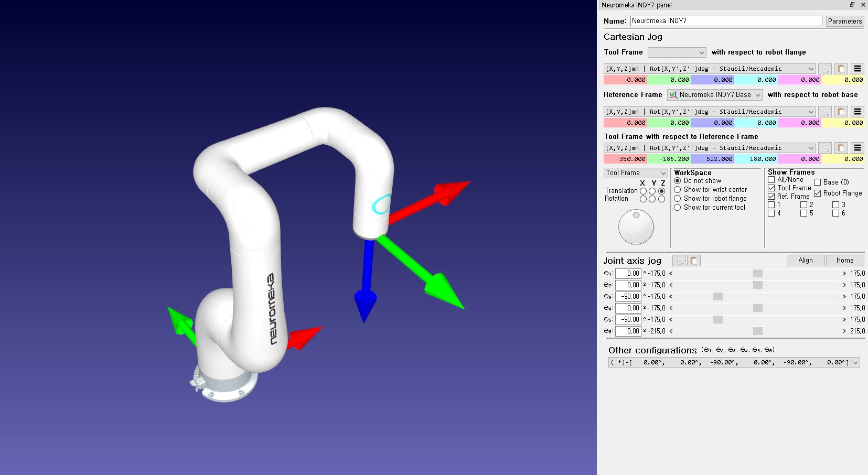
Task: Select the Z value 522.000 pose cell
Action: pyautogui.click(x=712, y=159)
